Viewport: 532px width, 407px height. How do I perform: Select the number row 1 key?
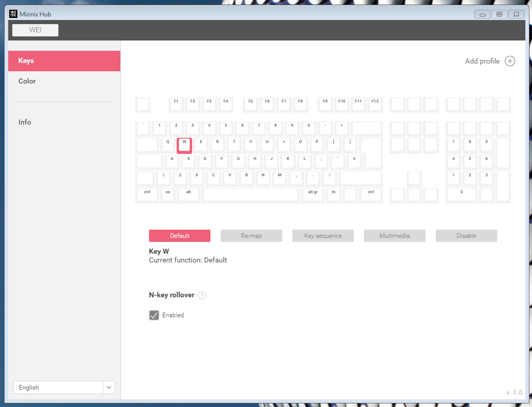[x=159, y=129]
